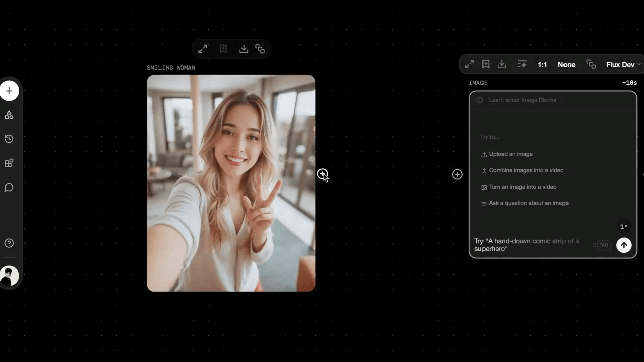This screenshot has width=644, height=362.
Task: Open the shapes icon in left sidebar
Action: (9, 115)
